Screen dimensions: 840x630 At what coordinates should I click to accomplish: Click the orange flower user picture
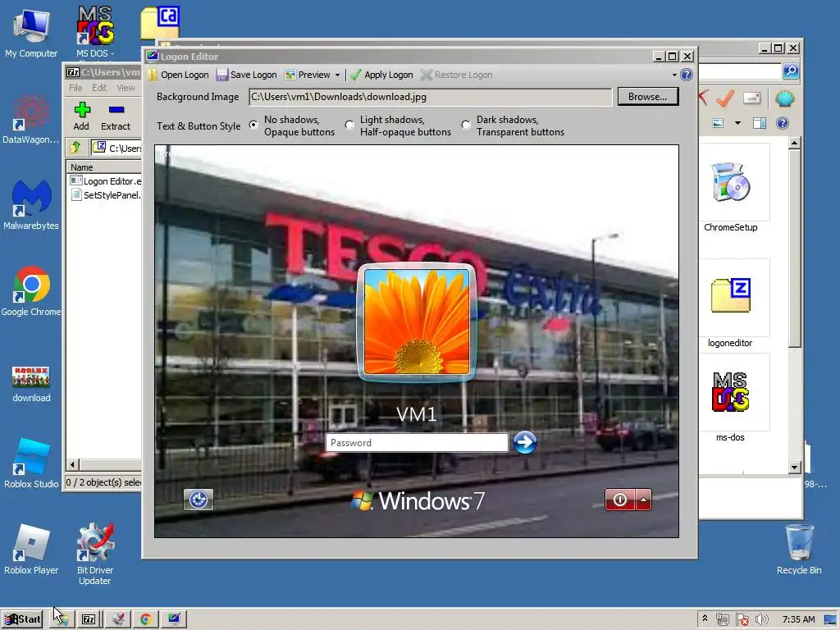417,322
